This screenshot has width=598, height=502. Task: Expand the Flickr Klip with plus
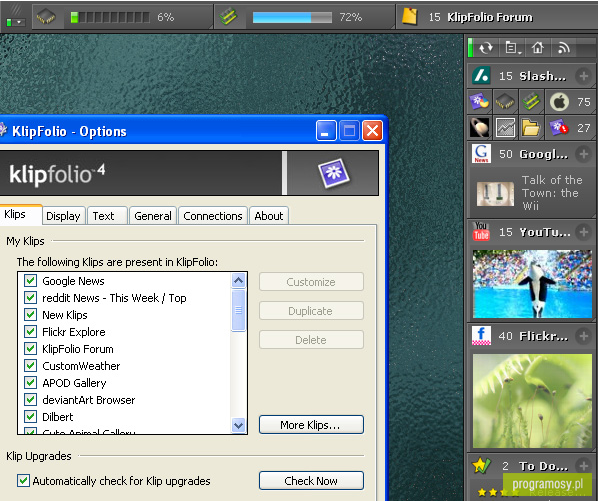click(584, 336)
